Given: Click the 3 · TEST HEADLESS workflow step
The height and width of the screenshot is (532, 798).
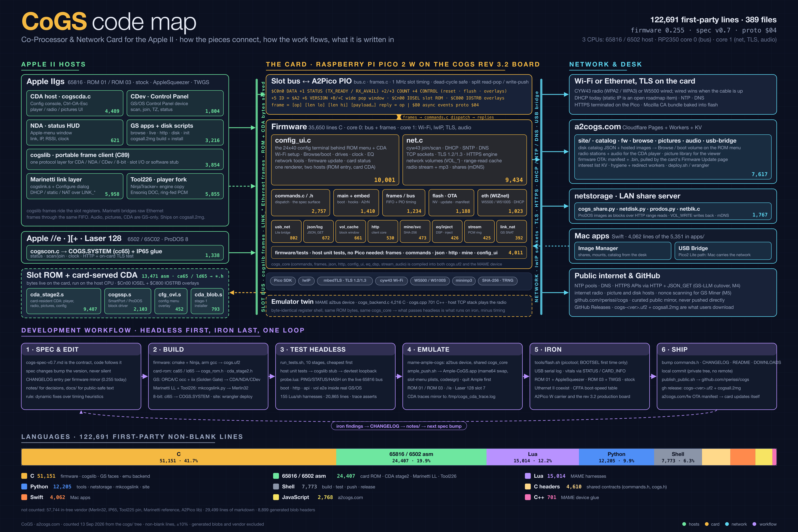Looking at the screenshot, I should 335,376.
